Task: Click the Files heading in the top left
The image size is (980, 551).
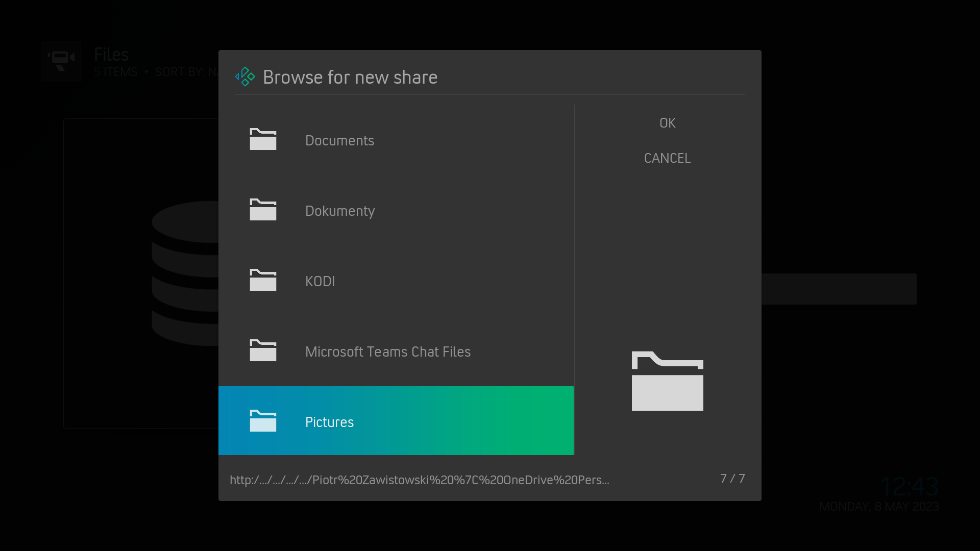Action: [111, 54]
